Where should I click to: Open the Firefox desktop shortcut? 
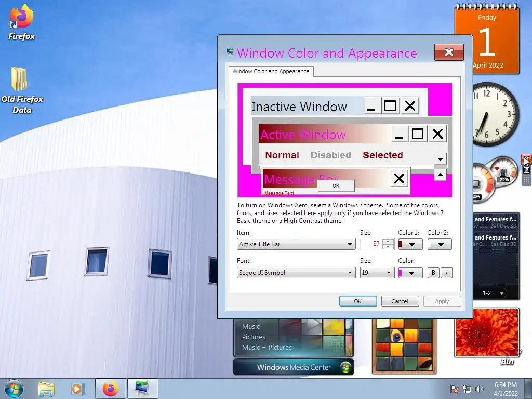[x=21, y=22]
